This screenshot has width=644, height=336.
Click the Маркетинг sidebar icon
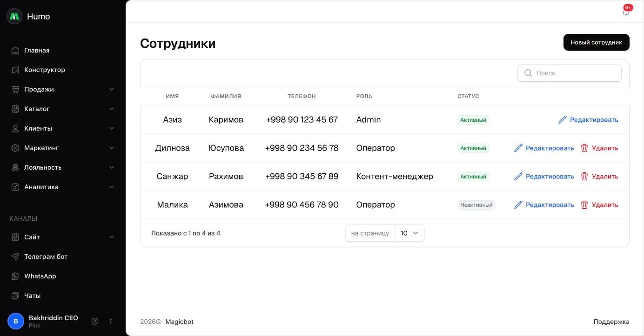(x=15, y=148)
